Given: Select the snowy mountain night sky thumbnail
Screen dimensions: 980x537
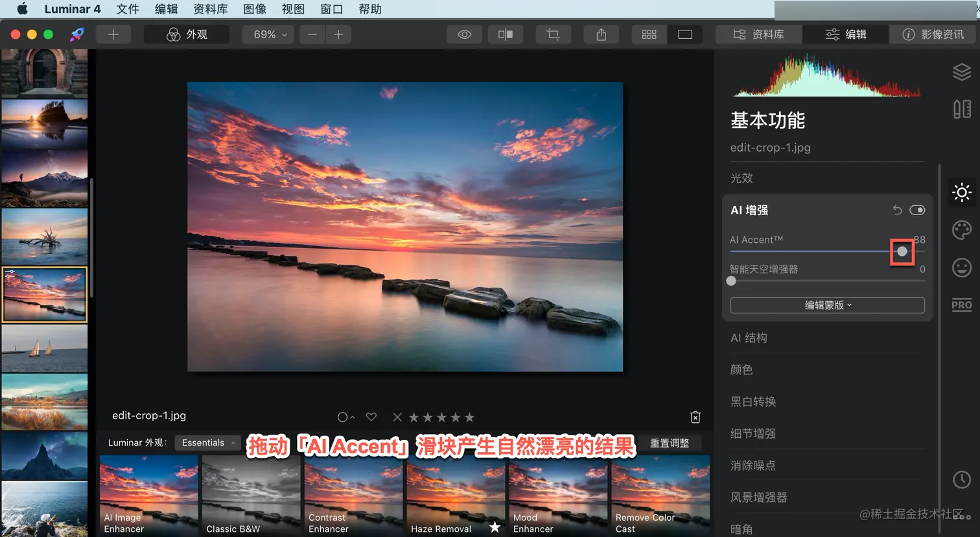Looking at the screenshot, I should click(x=45, y=179).
